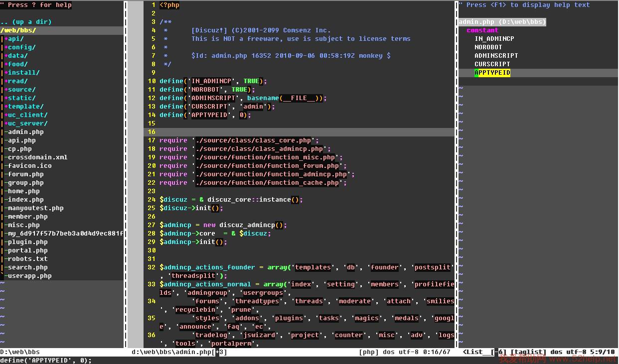Select favicon.ico in the file tree
The width and height of the screenshot is (619, 364).
tap(29, 166)
